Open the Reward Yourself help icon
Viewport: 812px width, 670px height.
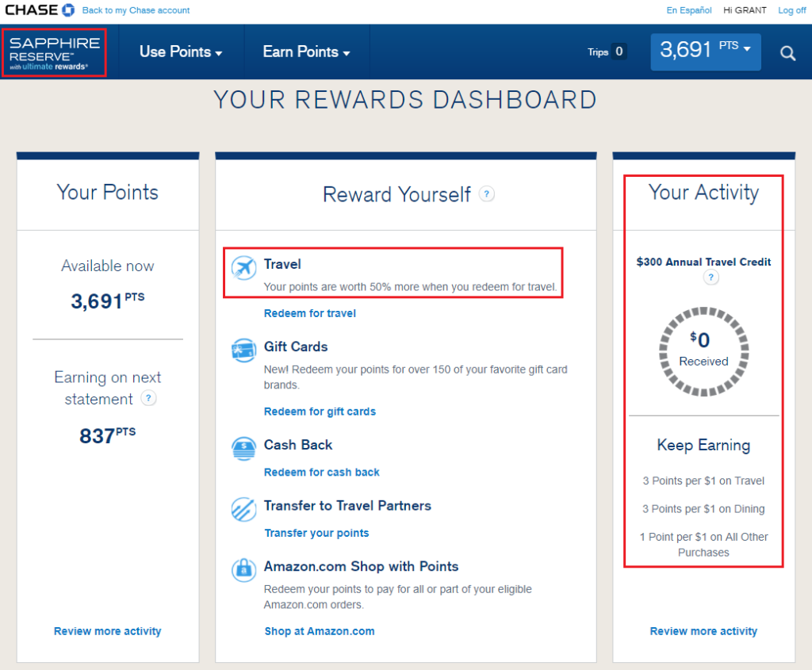(x=487, y=193)
